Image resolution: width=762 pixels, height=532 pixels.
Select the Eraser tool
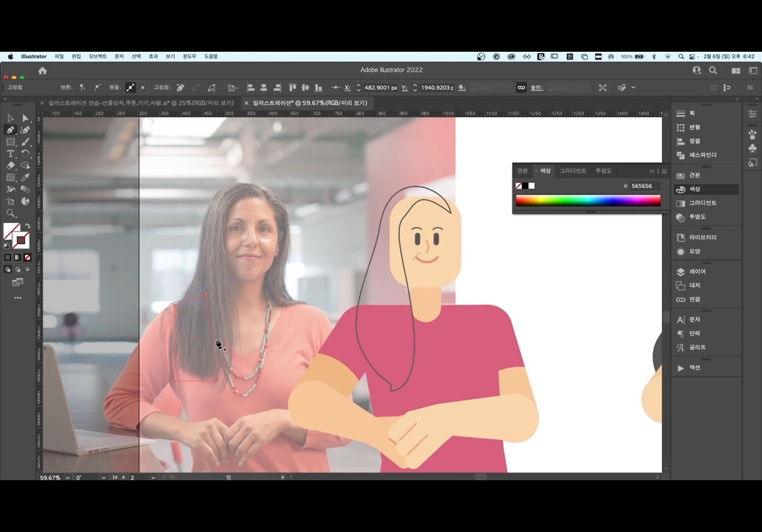(11, 165)
